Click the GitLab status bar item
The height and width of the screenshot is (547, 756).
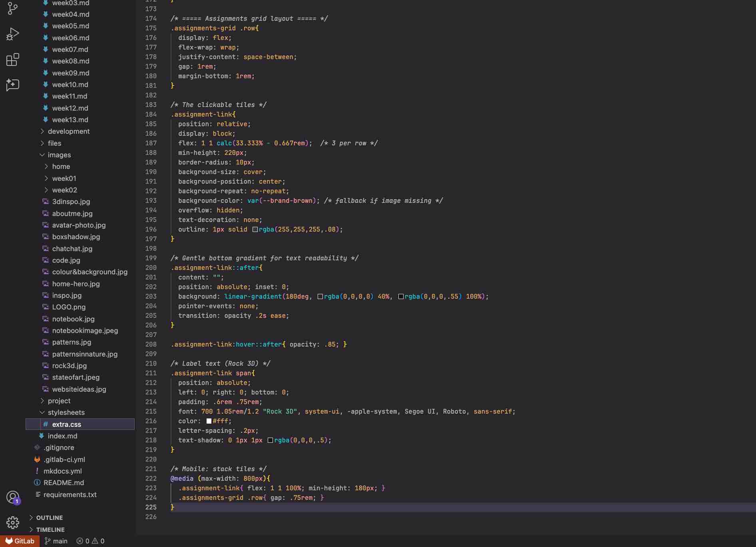coord(20,541)
